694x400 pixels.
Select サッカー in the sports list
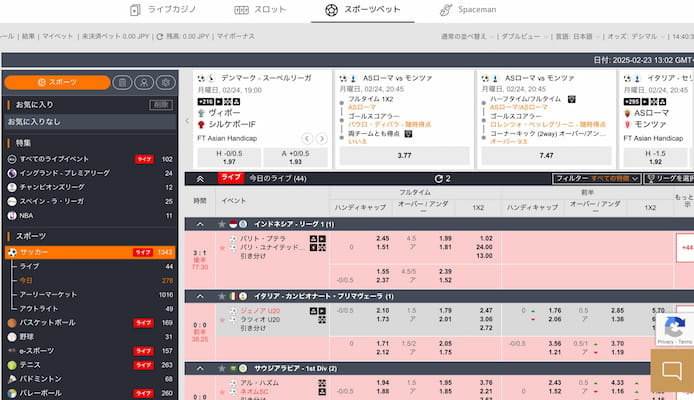[x=90, y=252]
